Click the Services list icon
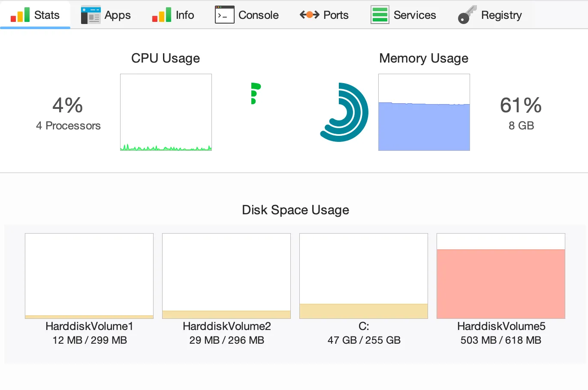This screenshot has width=588, height=390. click(x=380, y=15)
